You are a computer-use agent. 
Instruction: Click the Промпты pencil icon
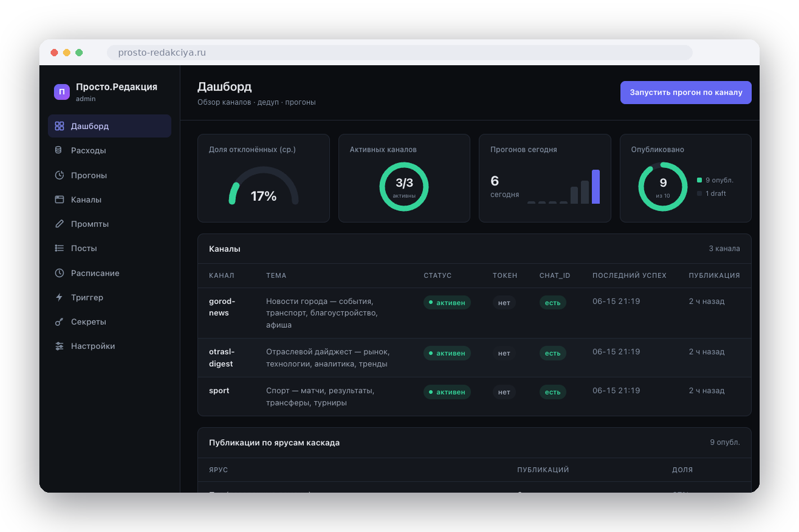coord(59,224)
